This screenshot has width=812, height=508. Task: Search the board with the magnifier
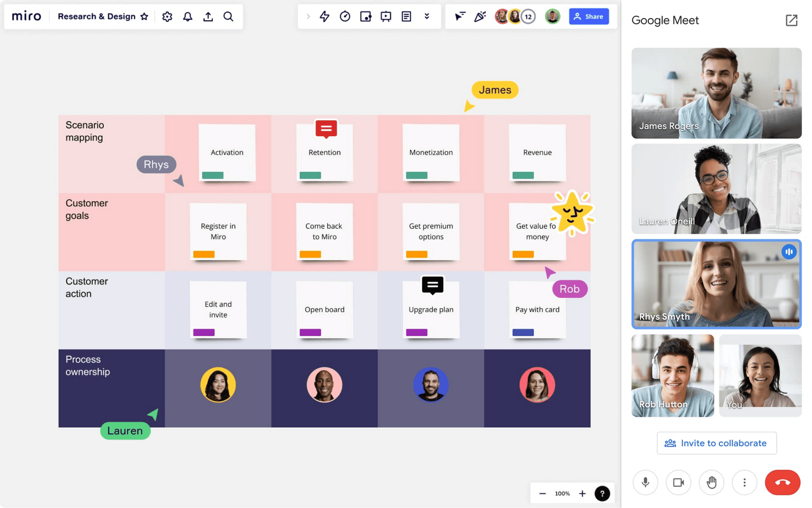228,16
